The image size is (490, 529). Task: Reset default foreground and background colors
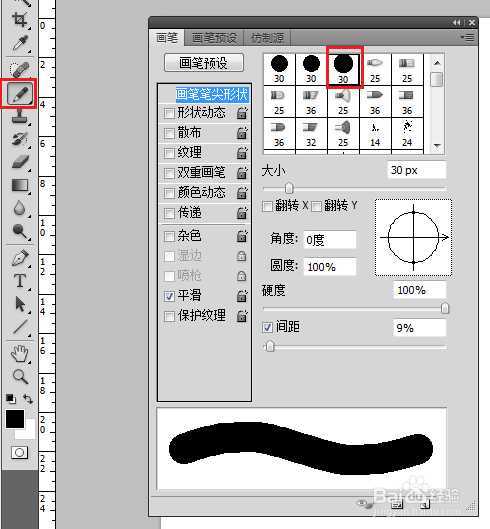pyautogui.click(x=10, y=399)
